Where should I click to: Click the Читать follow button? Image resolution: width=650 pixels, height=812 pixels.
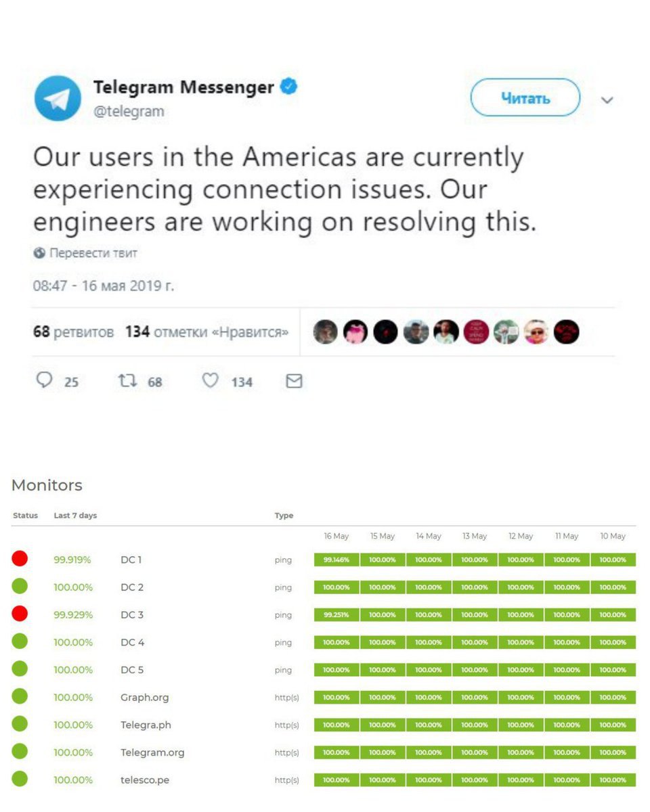pyautogui.click(x=525, y=98)
